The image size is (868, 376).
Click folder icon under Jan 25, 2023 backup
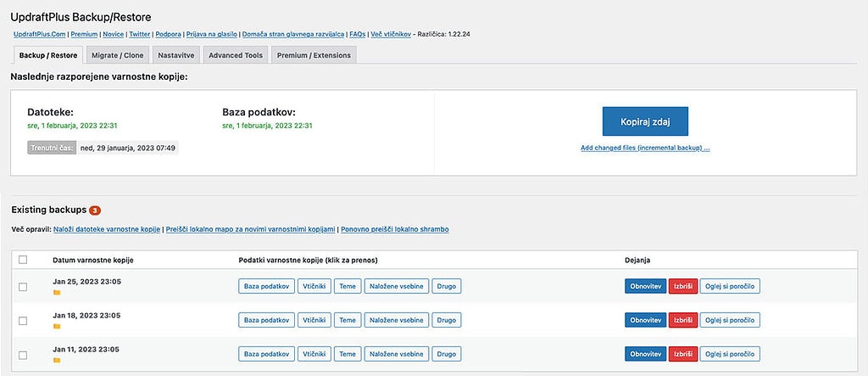(x=57, y=292)
